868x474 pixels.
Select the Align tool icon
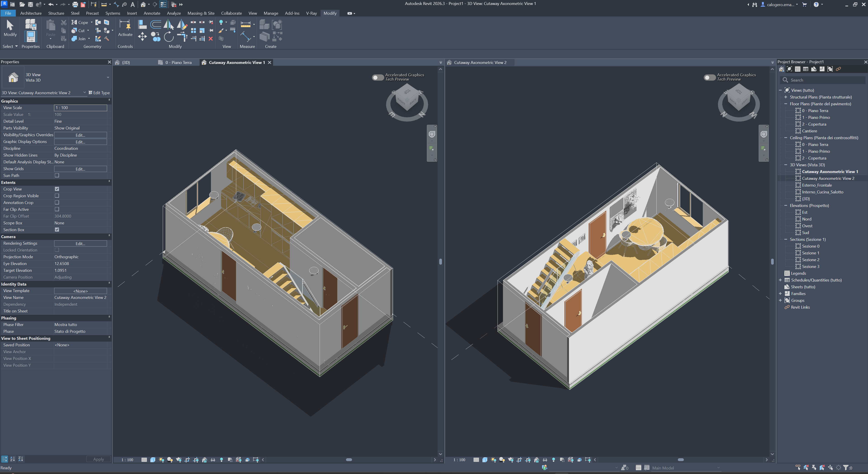click(x=142, y=24)
